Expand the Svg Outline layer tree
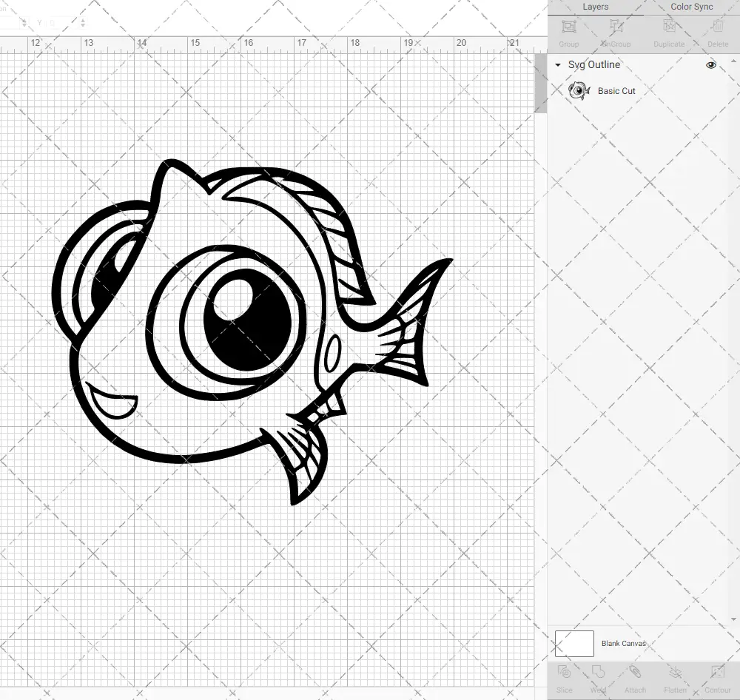The image size is (740, 700). pos(557,65)
